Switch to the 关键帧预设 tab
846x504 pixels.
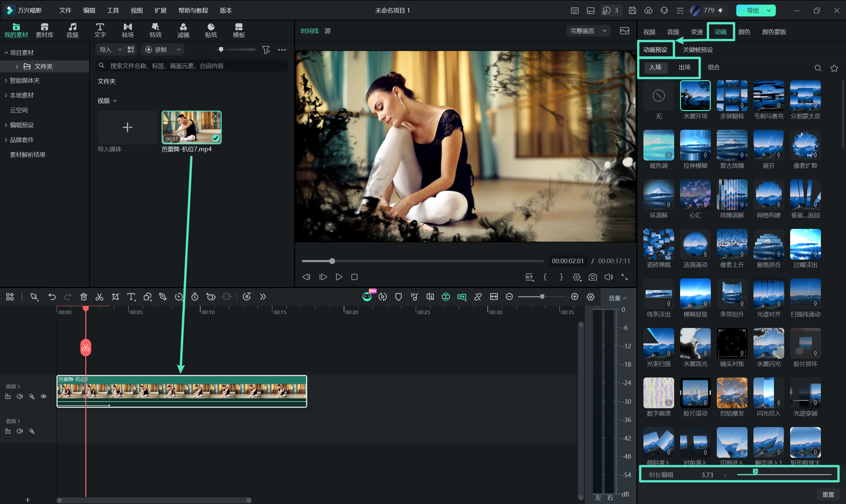pyautogui.click(x=698, y=50)
